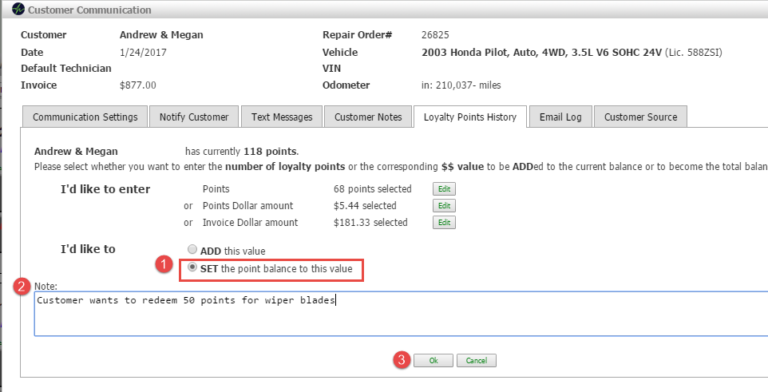The image size is (768, 392).
Task: Select the Loyalty Points History tab
Action: tap(470, 117)
